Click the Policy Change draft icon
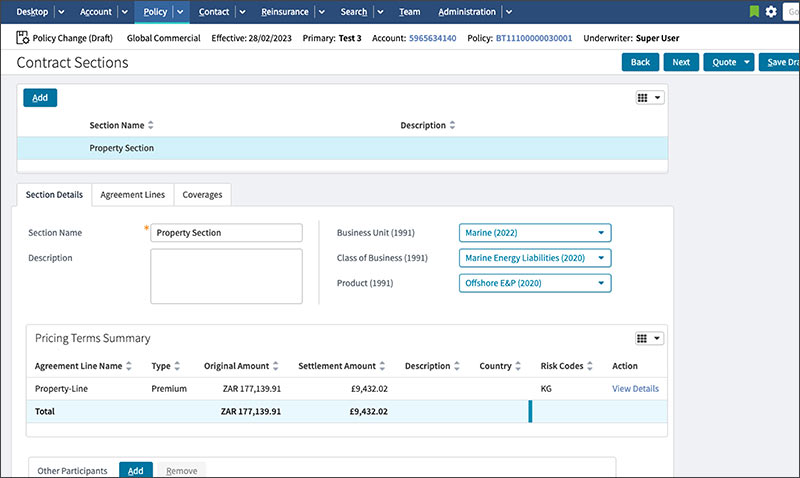The image size is (800, 478). point(23,38)
